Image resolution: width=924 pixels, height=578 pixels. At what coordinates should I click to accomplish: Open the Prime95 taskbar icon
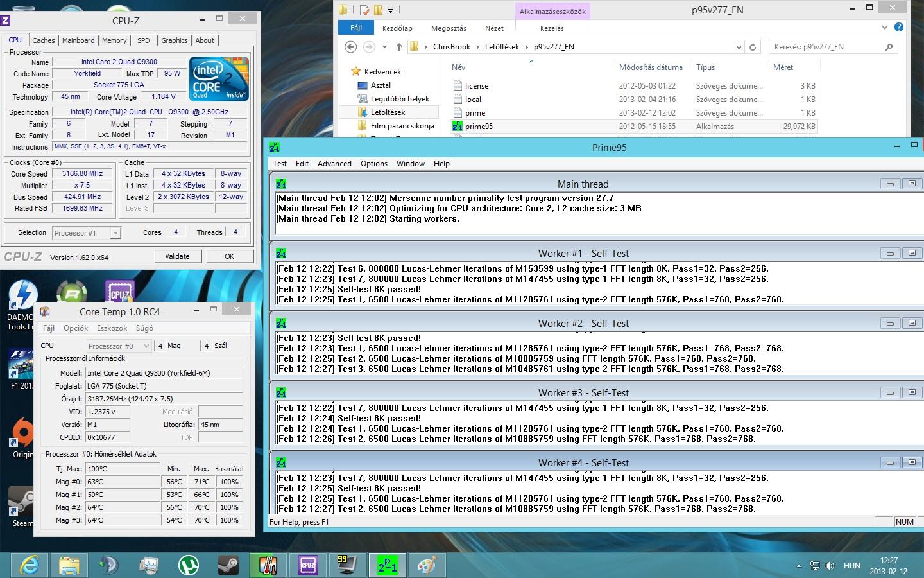pos(387,565)
